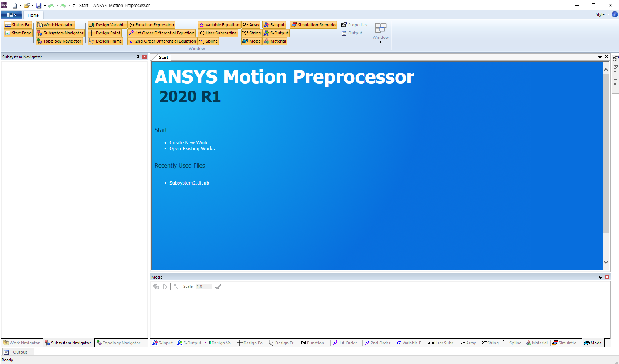Toggle the Design Frame window button

105,41
